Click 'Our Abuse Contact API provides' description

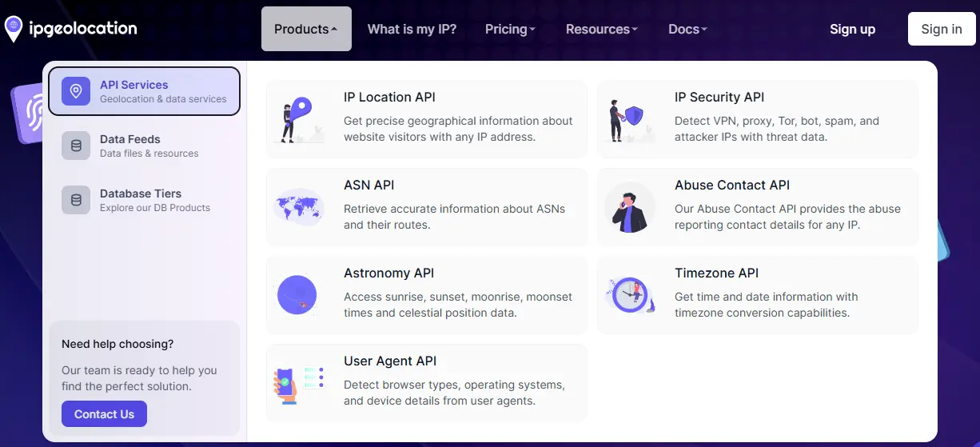pyautogui.click(x=787, y=217)
